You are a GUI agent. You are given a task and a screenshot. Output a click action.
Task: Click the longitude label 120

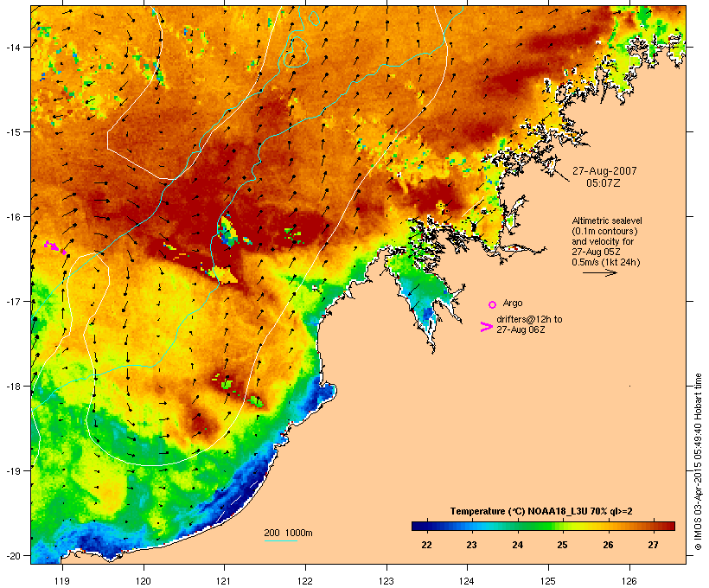(144, 581)
